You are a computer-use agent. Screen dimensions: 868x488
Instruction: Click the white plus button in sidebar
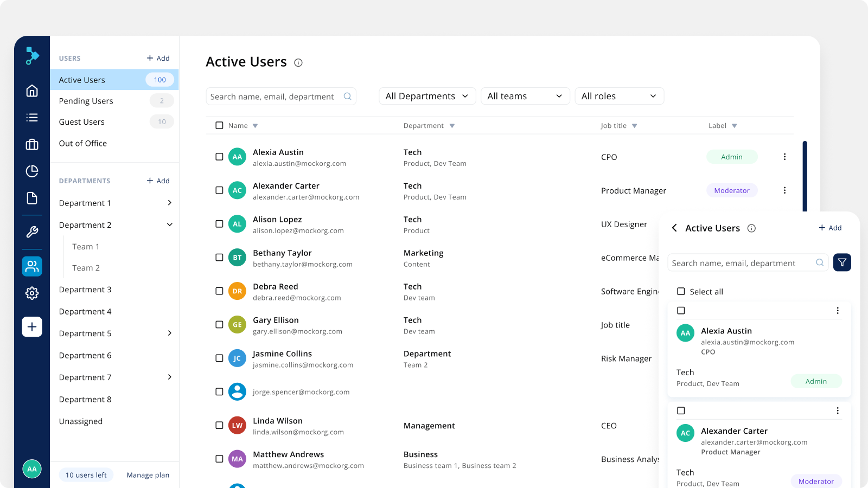coord(32,327)
